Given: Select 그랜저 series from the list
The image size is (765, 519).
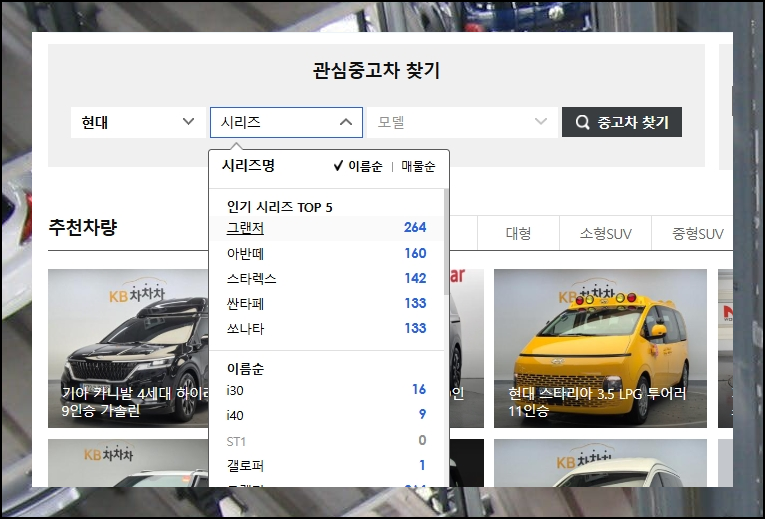Looking at the screenshot, I should click(326, 228).
